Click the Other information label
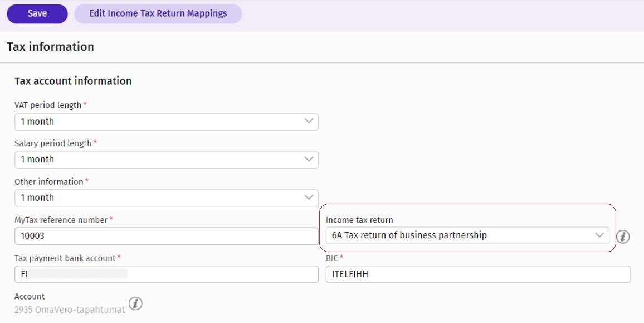Viewport: 644px width, 323px height. pos(48,181)
